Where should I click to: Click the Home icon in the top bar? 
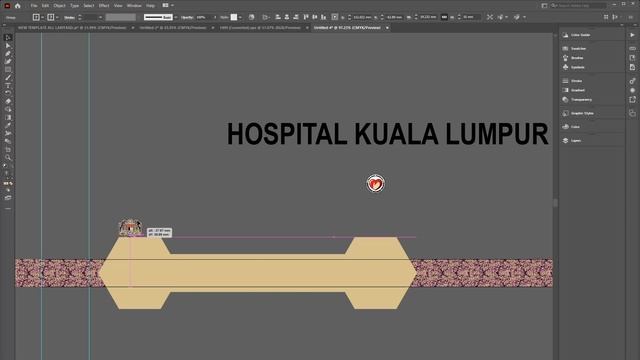click(18, 6)
